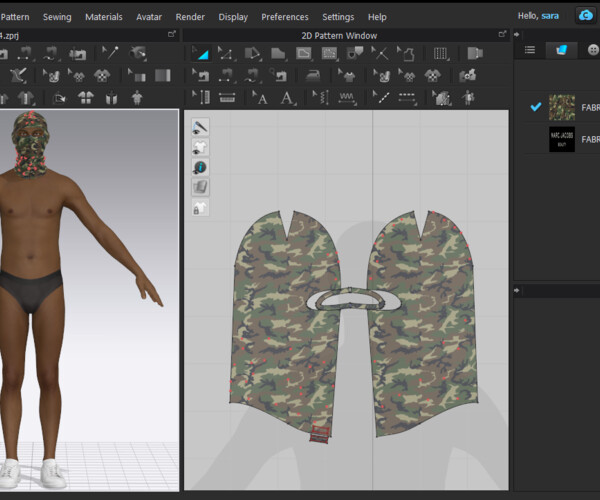Toggle the pattern lock display icon

tap(200, 207)
